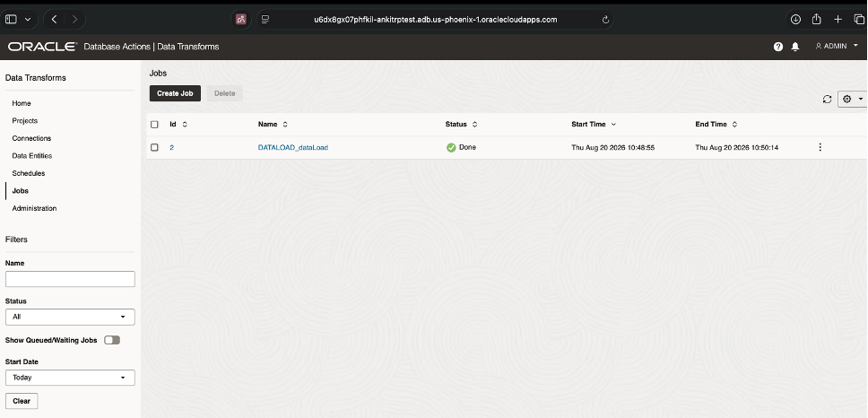
Task: Open Data Entities in the sidebar
Action: point(32,156)
